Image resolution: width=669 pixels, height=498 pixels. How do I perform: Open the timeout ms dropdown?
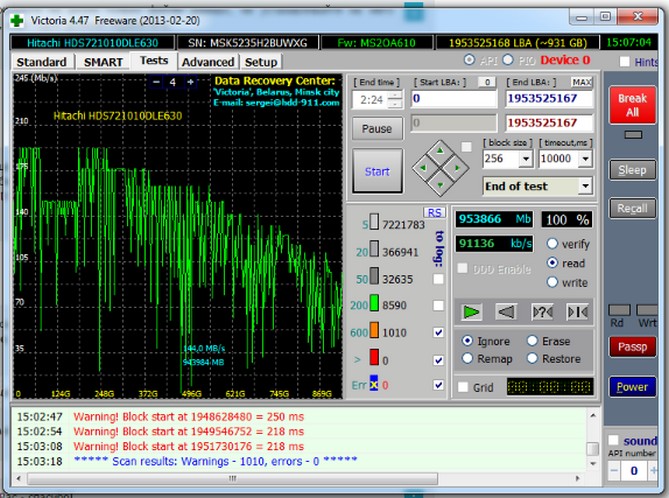point(585,159)
